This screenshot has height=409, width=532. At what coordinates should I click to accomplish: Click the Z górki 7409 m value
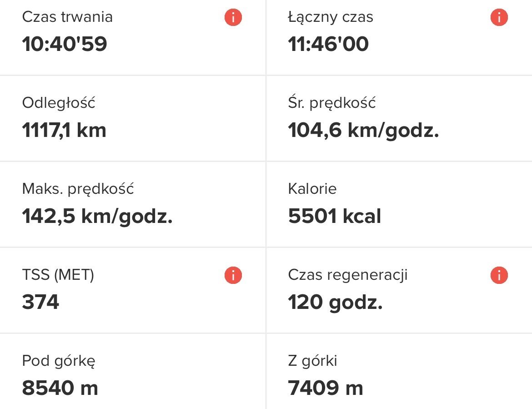[326, 388]
